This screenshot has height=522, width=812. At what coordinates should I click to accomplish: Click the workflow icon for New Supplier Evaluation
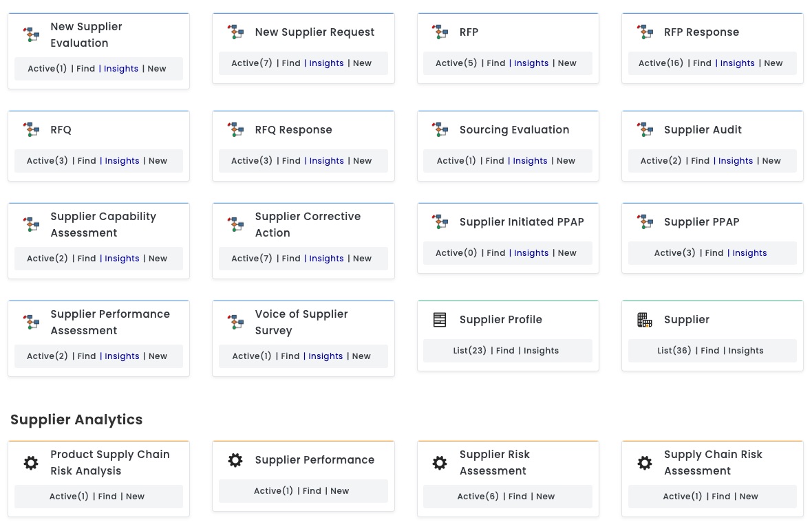coord(31,34)
